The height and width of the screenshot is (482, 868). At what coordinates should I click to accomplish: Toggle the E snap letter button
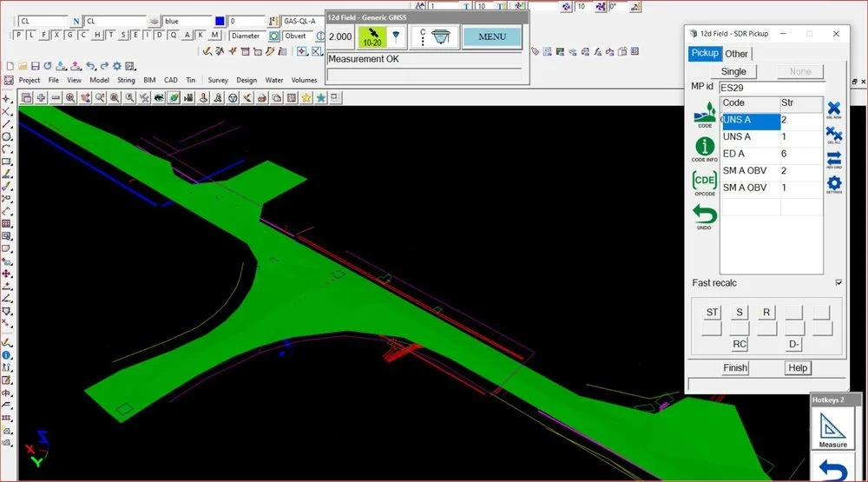tap(135, 35)
